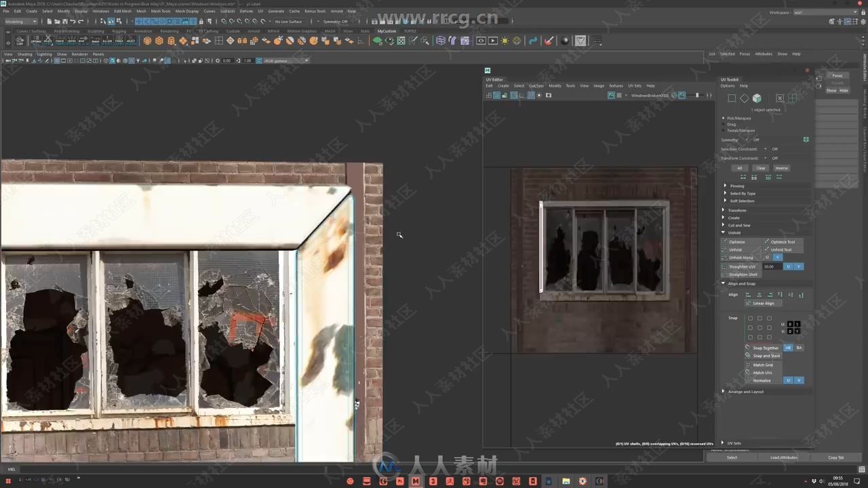The image size is (868, 488).
Task: Toggle the display image icon in UV Editor
Action: (611, 96)
